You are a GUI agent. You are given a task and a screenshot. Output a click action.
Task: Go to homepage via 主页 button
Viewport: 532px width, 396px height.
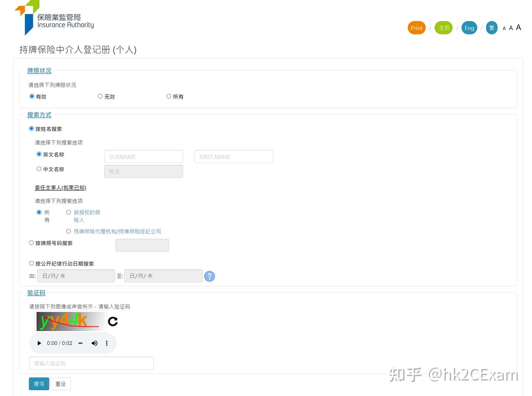click(x=443, y=28)
